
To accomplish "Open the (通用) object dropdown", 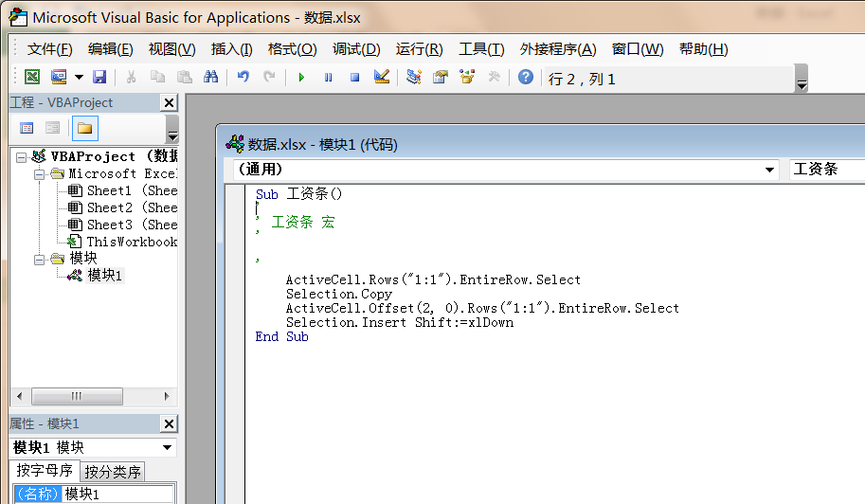I will 769,170.
